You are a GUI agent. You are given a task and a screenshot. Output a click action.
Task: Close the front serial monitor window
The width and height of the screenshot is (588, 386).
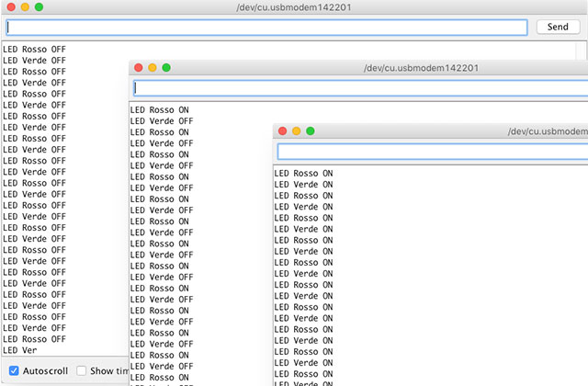click(x=283, y=131)
